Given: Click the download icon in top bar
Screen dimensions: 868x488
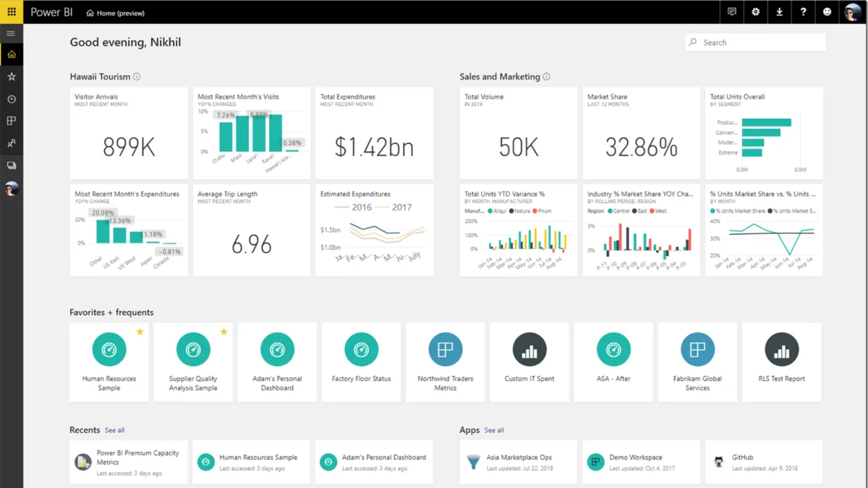Looking at the screenshot, I should (780, 12).
